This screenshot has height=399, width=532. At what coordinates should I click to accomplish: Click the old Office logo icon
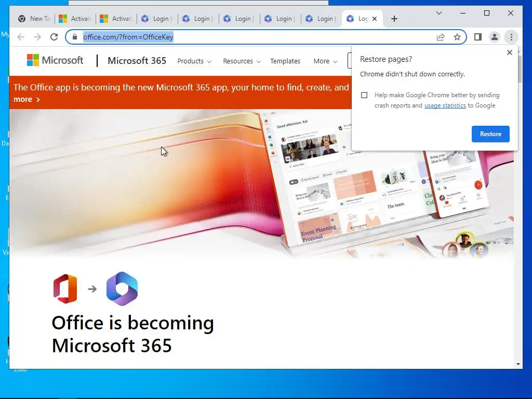tap(65, 288)
